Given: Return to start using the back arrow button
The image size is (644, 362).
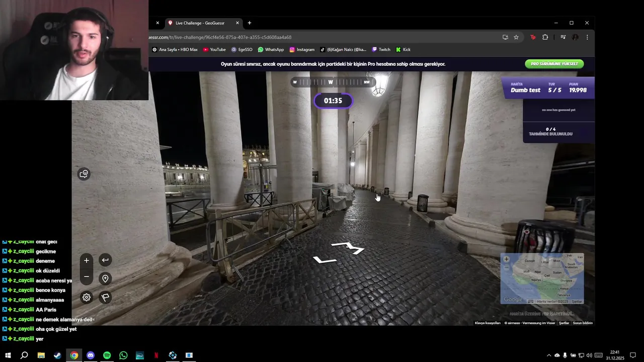Looking at the screenshot, I should [x=105, y=260].
